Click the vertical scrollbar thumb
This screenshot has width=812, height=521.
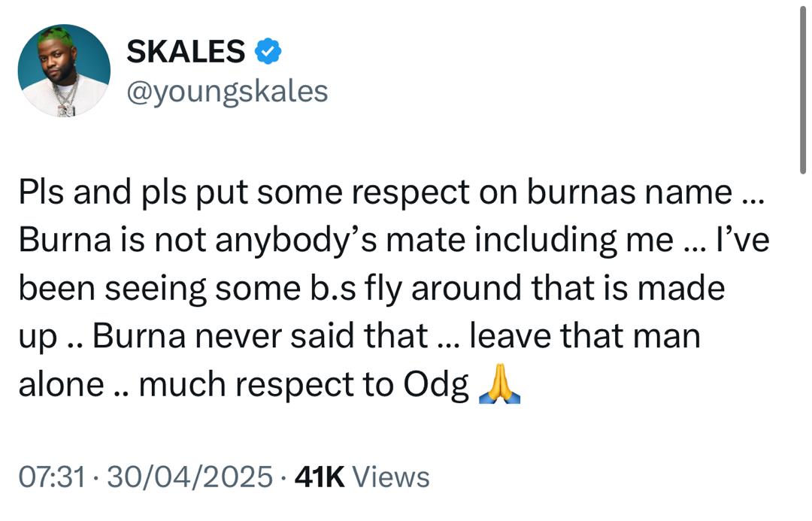click(802, 90)
